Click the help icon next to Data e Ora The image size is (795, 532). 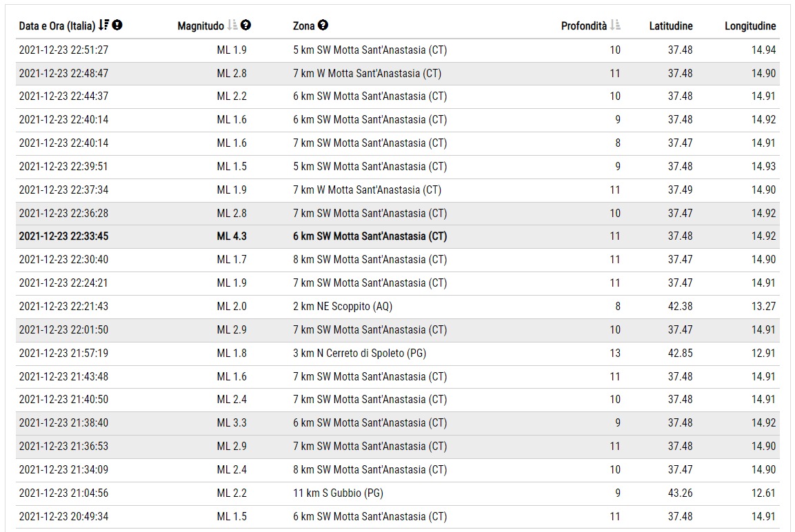(118, 25)
